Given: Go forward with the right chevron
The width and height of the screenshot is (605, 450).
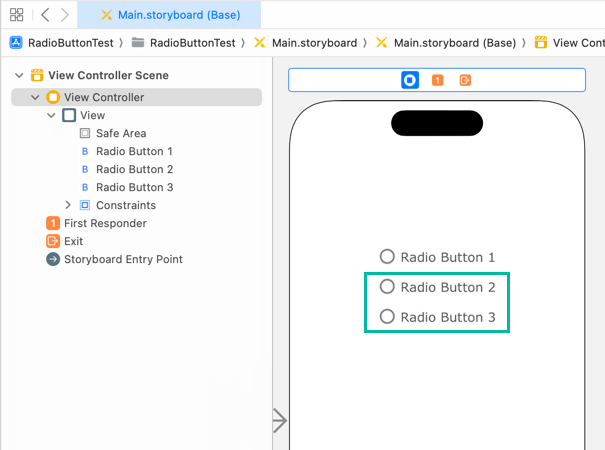Looking at the screenshot, I should click(x=65, y=15).
